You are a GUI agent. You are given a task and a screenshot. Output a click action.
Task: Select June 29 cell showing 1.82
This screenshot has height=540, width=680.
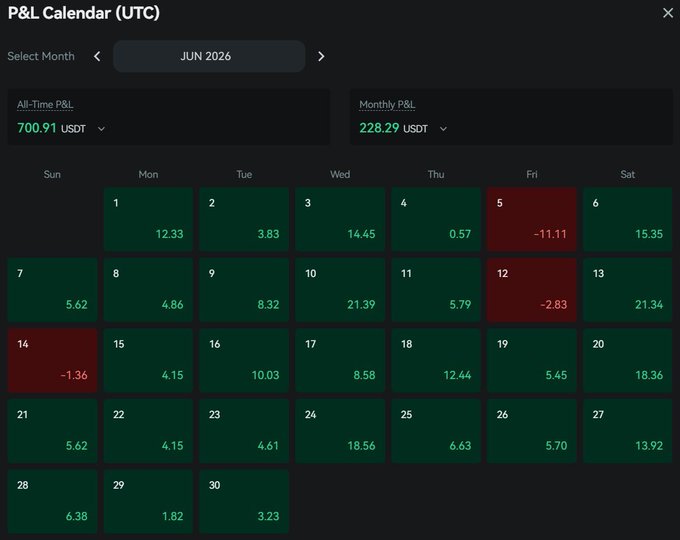[x=148, y=501]
